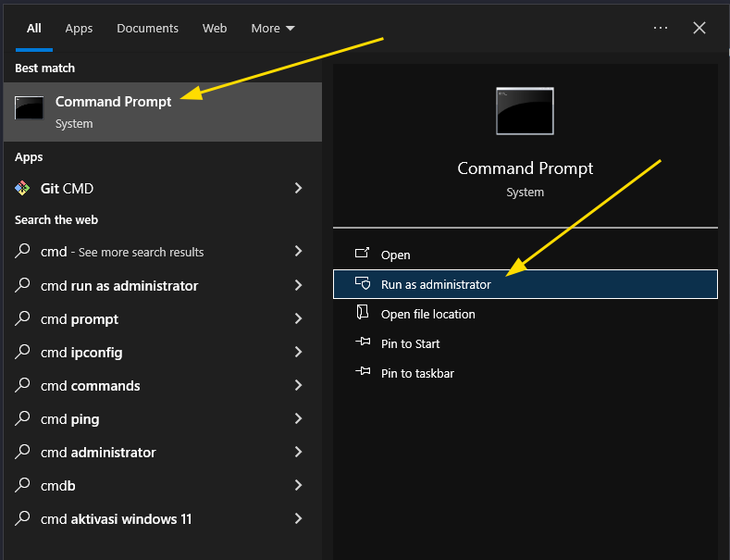Select the 'cmd aktivasi windows 11' suggestion
Image resolution: width=730 pixels, height=560 pixels.
(163, 519)
